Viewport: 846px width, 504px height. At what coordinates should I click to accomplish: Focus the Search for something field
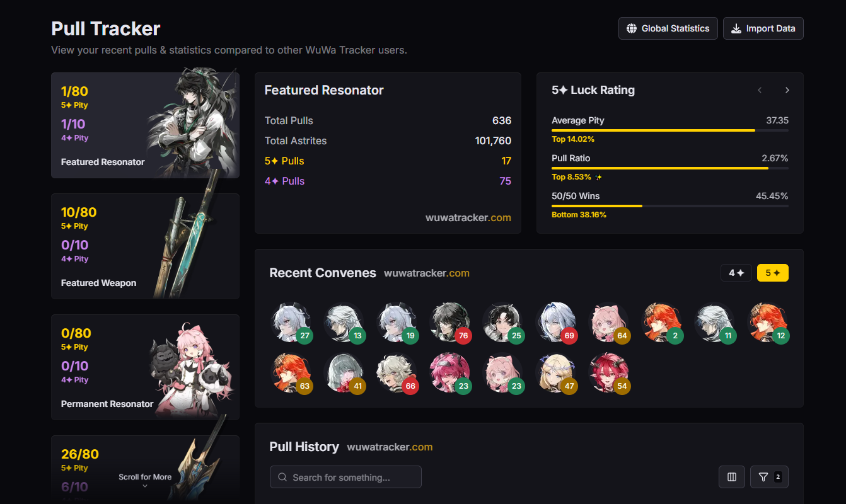tap(345, 477)
